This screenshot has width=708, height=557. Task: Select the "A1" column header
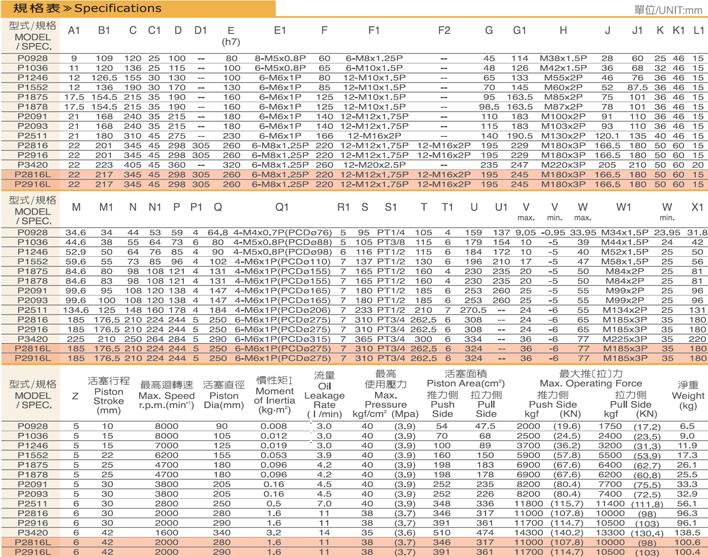(74, 30)
